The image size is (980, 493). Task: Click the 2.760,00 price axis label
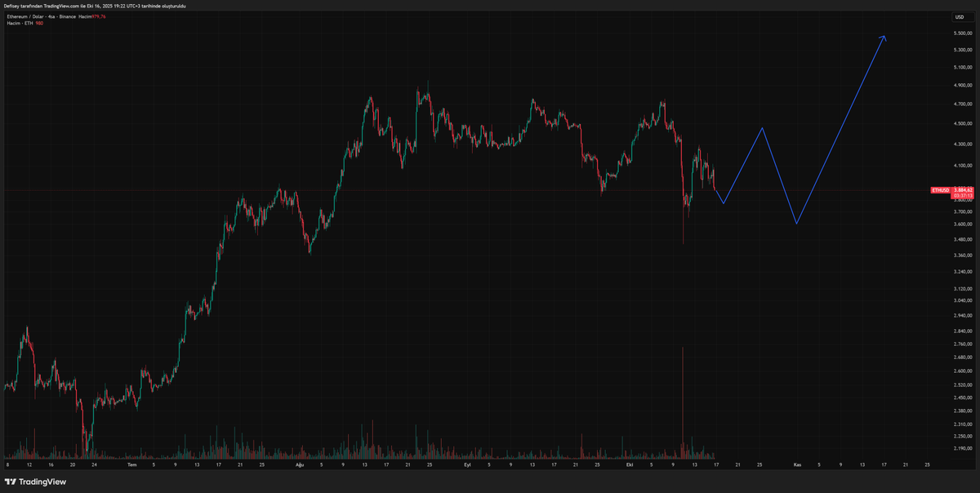pos(962,344)
